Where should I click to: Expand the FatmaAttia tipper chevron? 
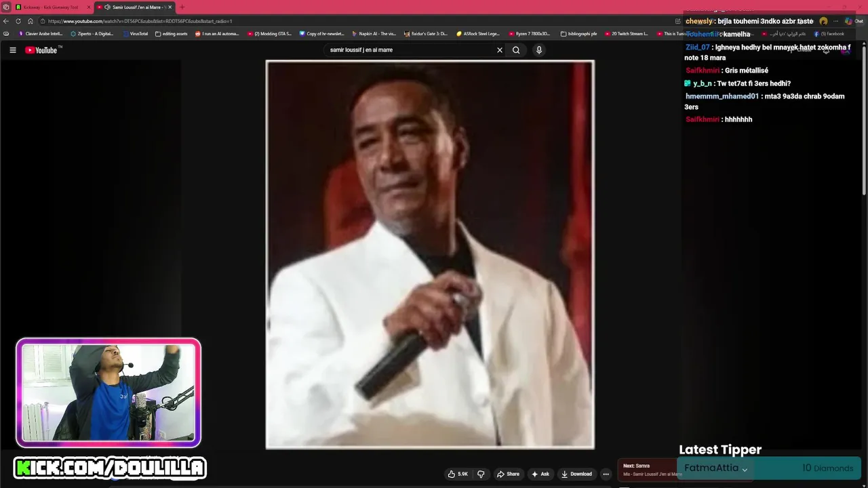pos(745,470)
